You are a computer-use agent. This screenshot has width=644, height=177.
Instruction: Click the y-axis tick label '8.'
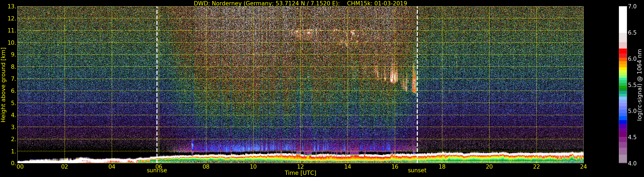(13, 67)
